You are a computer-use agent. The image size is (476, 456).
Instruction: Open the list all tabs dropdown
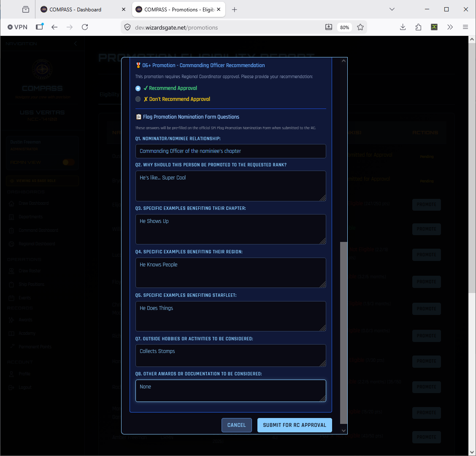pyautogui.click(x=392, y=9)
